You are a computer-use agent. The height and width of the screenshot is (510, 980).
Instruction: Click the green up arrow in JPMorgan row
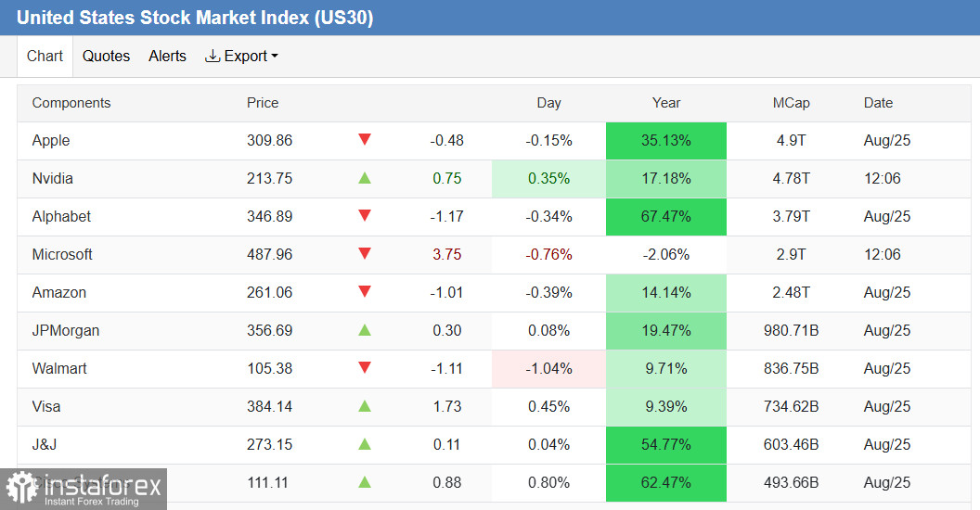point(365,330)
